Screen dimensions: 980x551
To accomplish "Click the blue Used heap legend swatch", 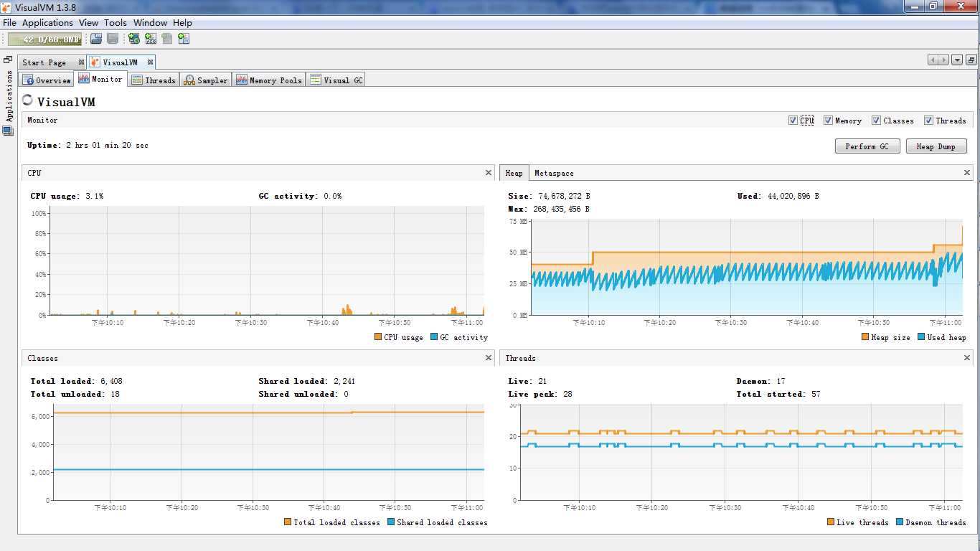I will [x=921, y=337].
